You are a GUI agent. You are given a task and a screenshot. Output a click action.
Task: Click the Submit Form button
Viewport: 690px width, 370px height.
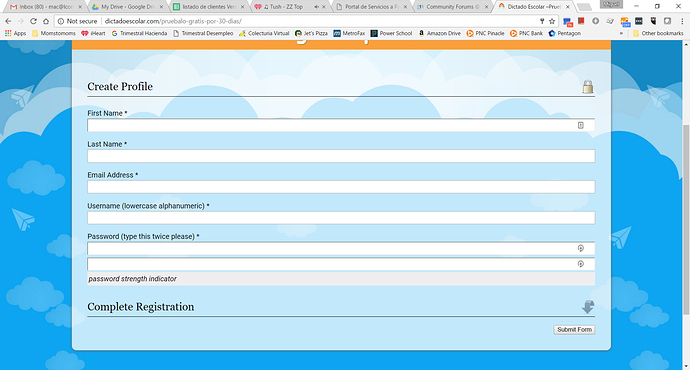(x=574, y=330)
